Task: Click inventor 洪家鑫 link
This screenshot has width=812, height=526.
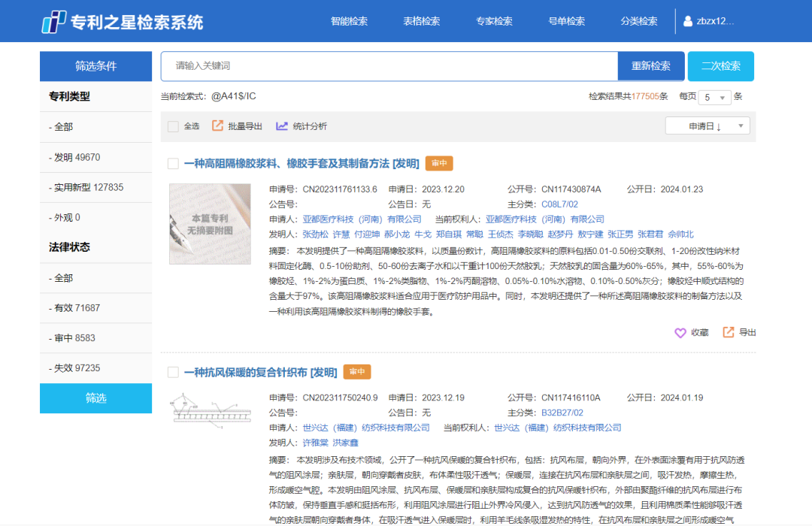Action: coord(345,443)
